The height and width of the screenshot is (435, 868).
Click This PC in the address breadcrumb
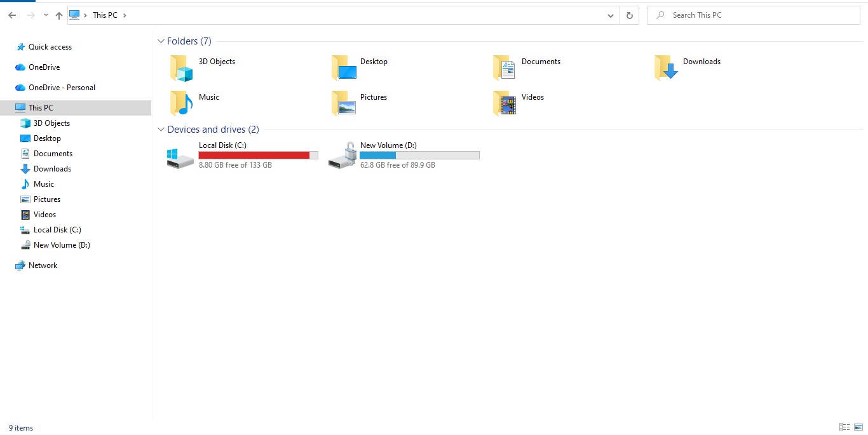coord(105,15)
